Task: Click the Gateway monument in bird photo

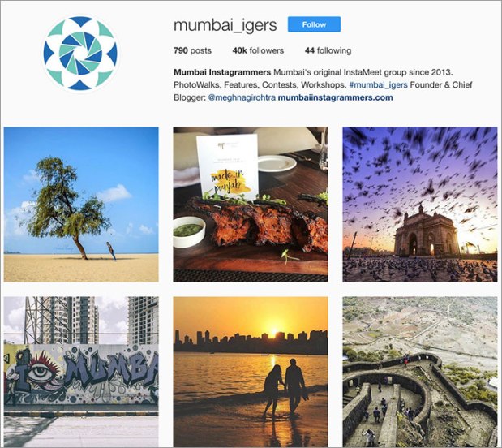Action: (x=425, y=234)
